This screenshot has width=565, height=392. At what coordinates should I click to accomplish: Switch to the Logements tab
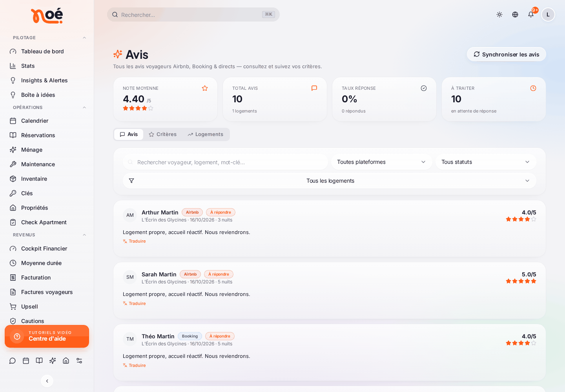pyautogui.click(x=206, y=134)
